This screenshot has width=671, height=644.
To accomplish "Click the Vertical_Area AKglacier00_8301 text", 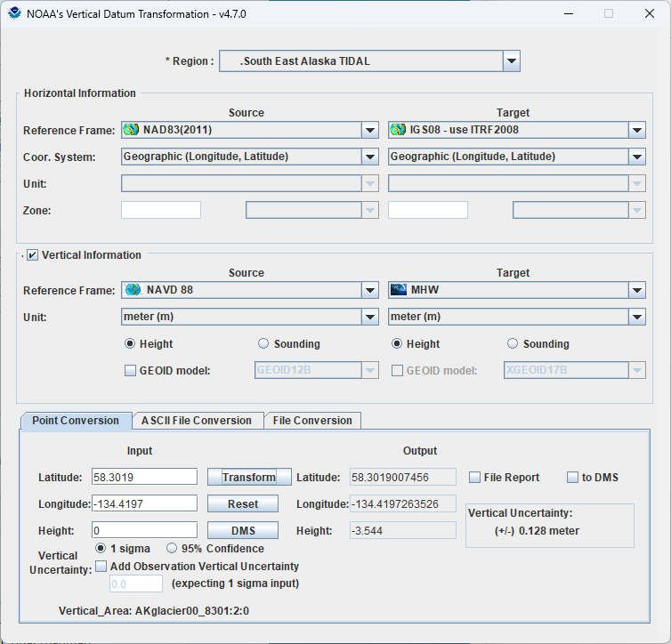I will tap(154, 611).
